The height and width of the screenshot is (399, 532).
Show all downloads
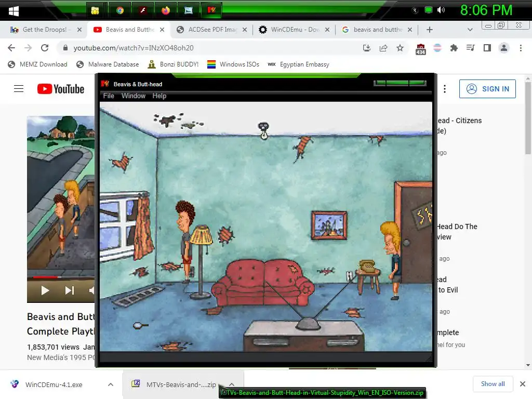tap(493, 384)
